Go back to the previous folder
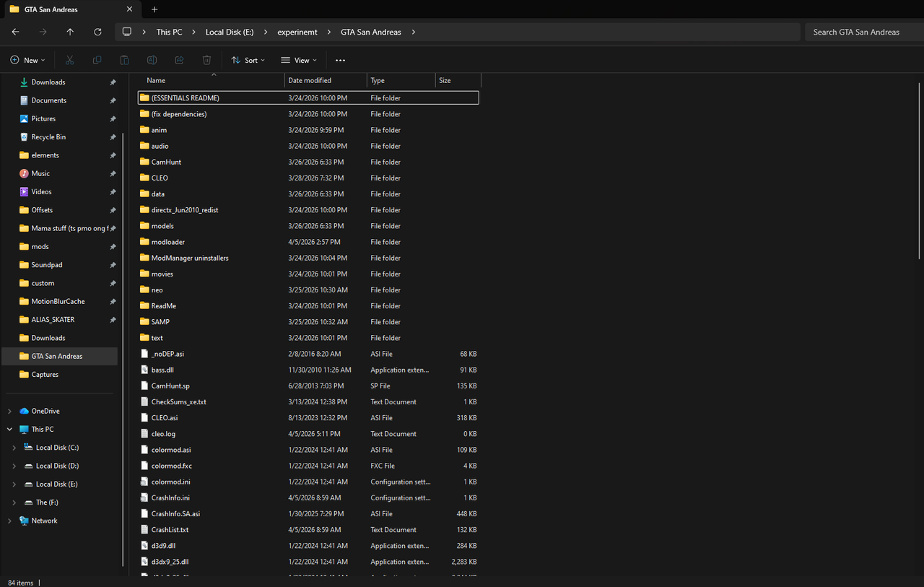The width and height of the screenshot is (924, 587). tap(15, 32)
